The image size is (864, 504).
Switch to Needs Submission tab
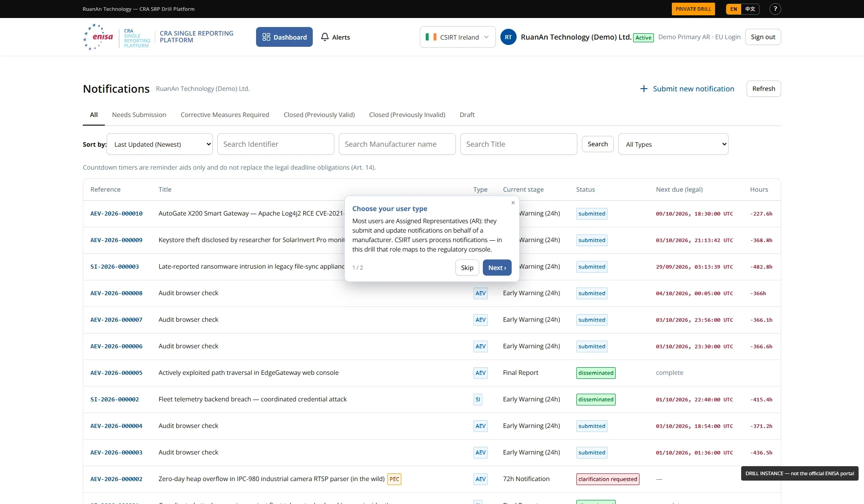tap(139, 115)
